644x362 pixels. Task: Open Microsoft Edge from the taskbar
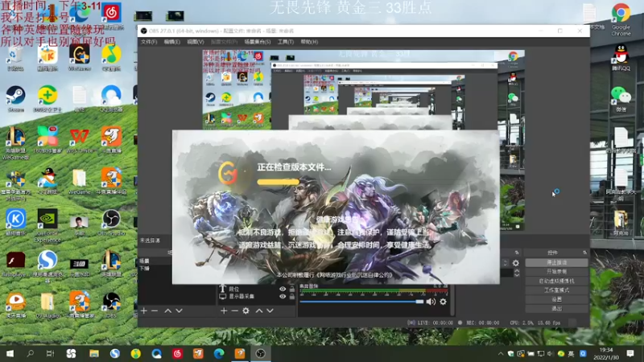coord(219,353)
